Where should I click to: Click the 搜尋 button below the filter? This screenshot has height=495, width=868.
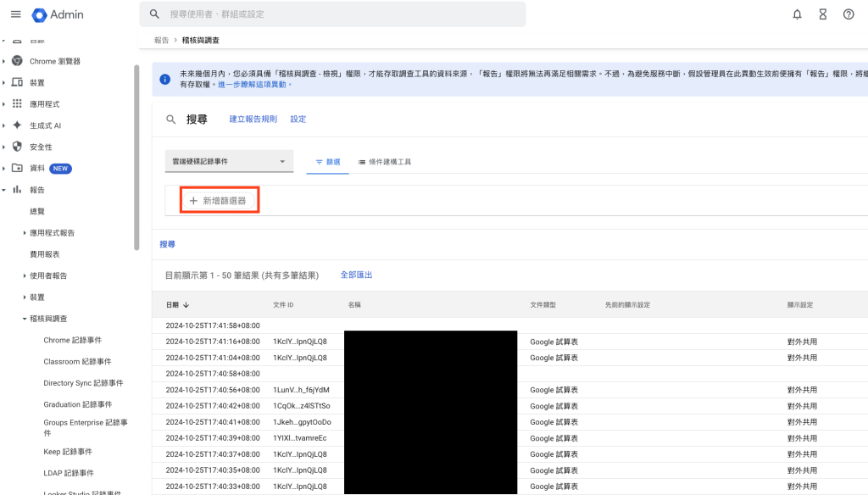167,244
